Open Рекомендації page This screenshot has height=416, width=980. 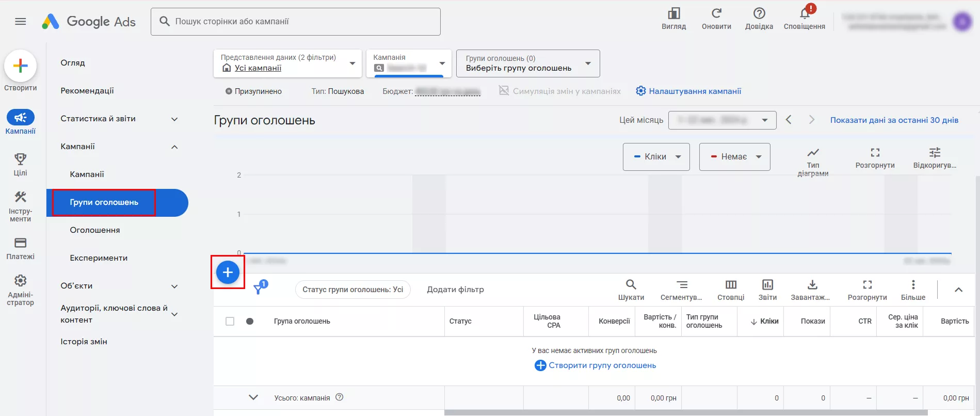point(87,91)
